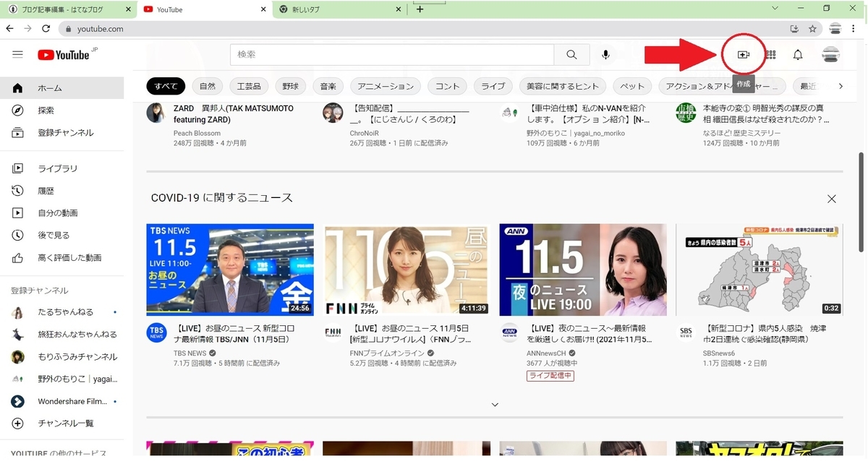The height and width of the screenshot is (461, 868).
Task: Click the SBS channel avatar
Action: [685, 332]
